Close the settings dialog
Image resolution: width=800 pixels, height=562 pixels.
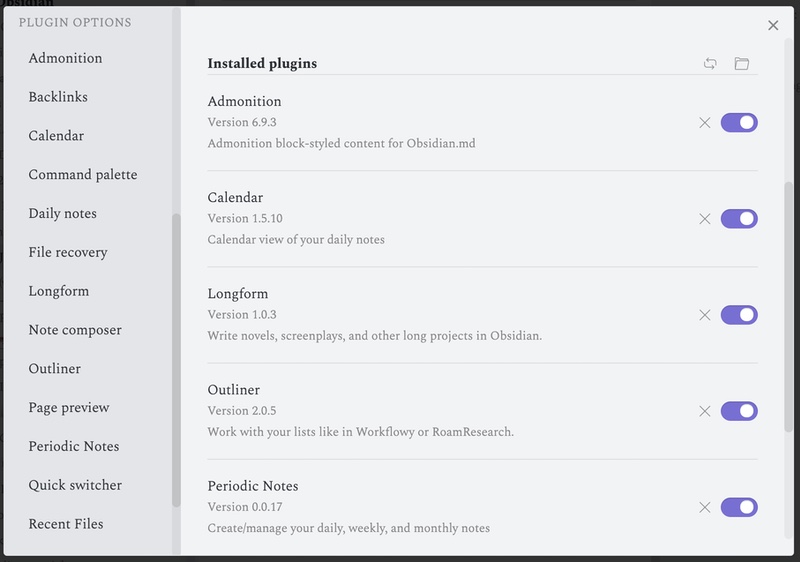773,25
